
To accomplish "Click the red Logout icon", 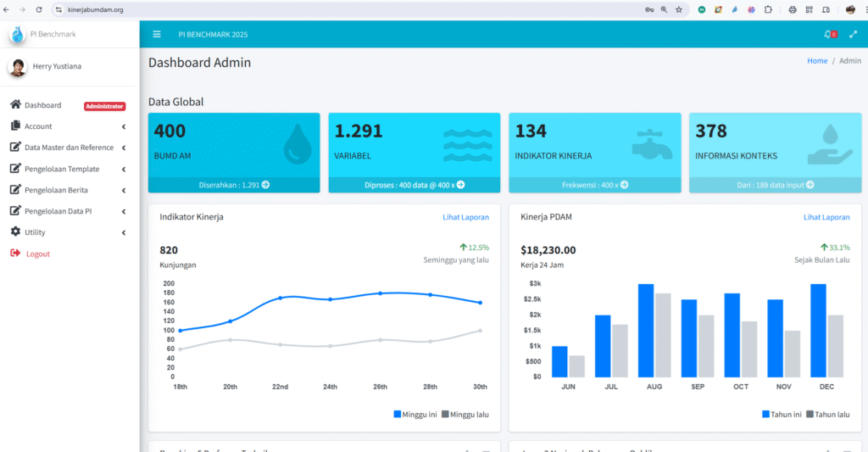I will point(15,254).
